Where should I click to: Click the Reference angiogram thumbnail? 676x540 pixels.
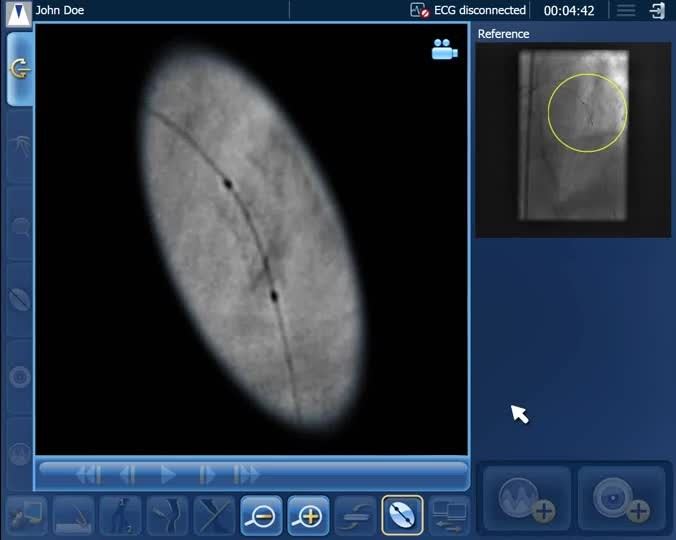[573, 140]
